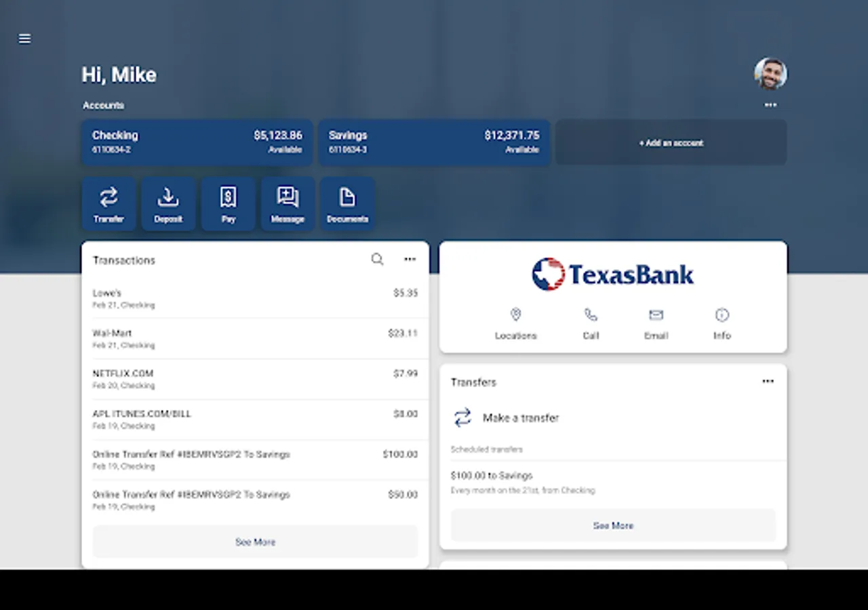868x610 pixels.
Task: Open the APL ITUNES.COM/BILL transaction
Action: [x=255, y=420]
